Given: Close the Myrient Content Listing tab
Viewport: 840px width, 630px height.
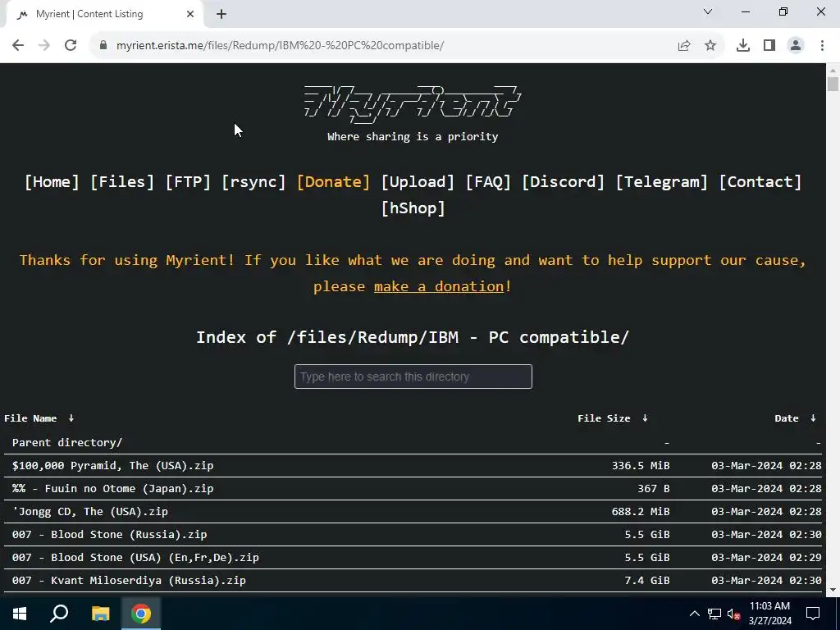Looking at the screenshot, I should (x=190, y=14).
